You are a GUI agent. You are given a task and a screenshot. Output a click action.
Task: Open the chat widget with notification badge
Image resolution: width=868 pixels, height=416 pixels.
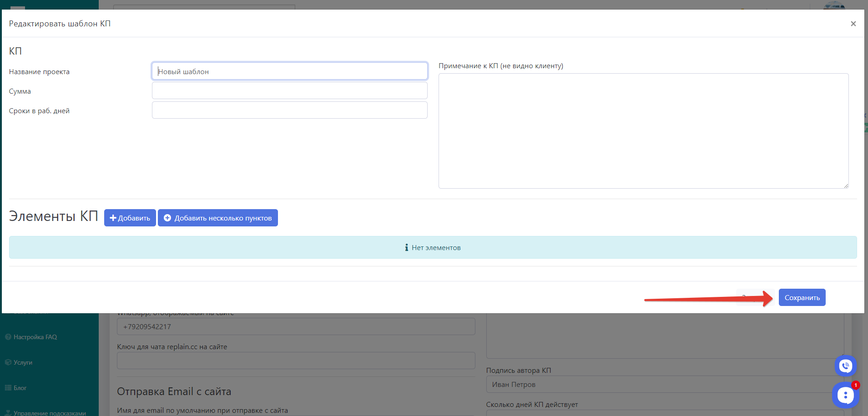click(845, 395)
